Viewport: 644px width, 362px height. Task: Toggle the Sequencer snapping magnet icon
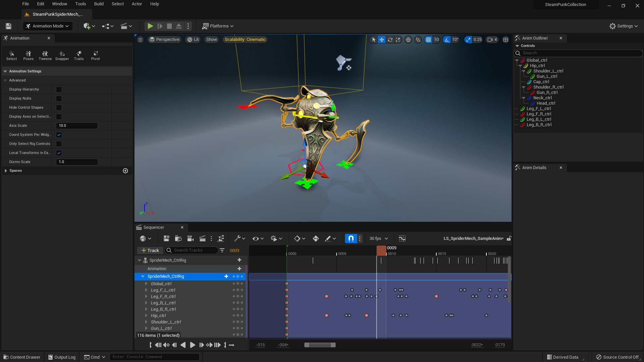tap(351, 238)
